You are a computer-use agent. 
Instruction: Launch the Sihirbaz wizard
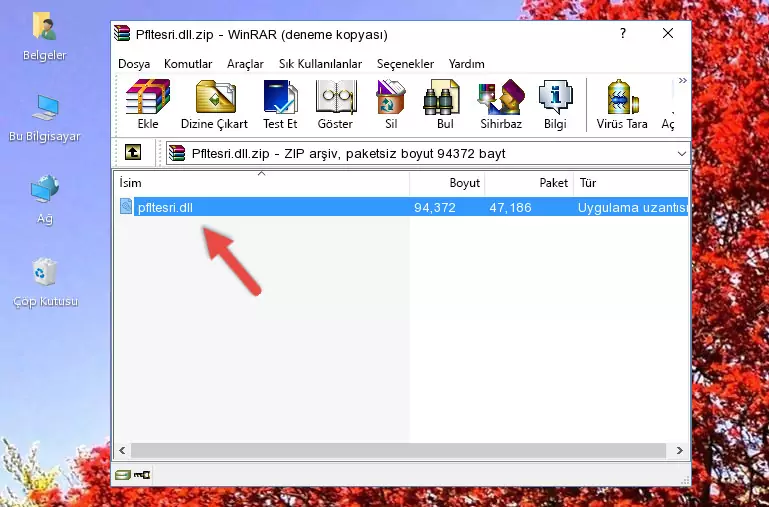tap(501, 104)
